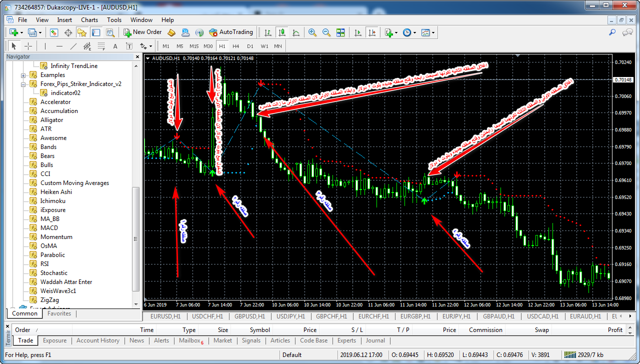Click the New Order button
The height and width of the screenshot is (364, 640).
[x=142, y=32]
